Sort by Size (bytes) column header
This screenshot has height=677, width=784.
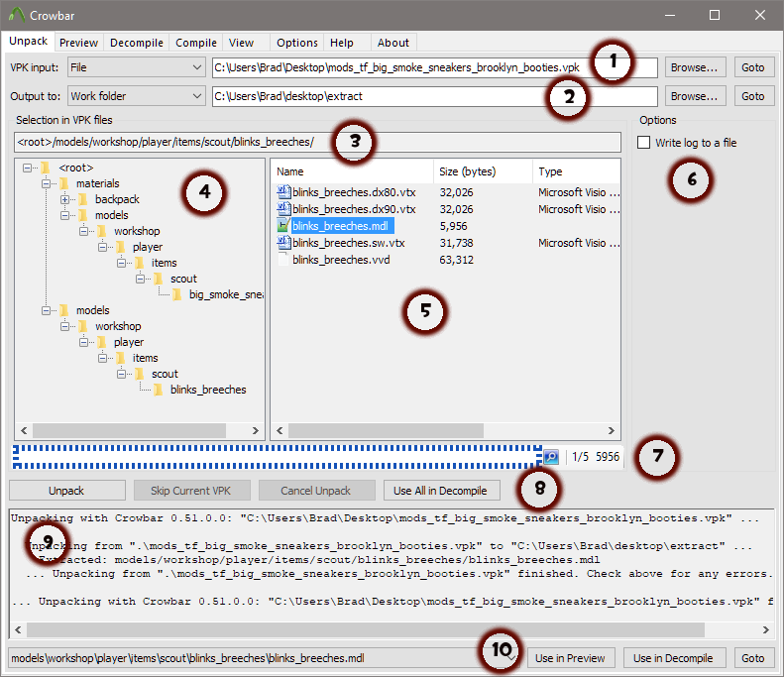pyautogui.click(x=483, y=171)
